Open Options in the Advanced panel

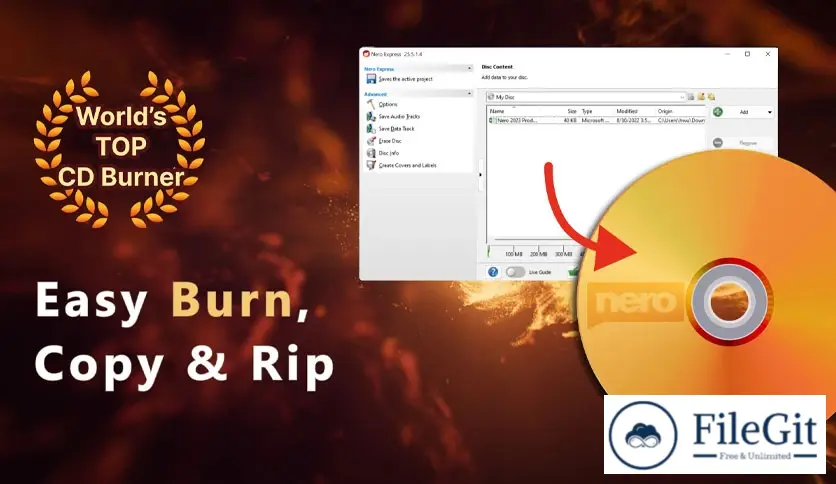coord(388,104)
